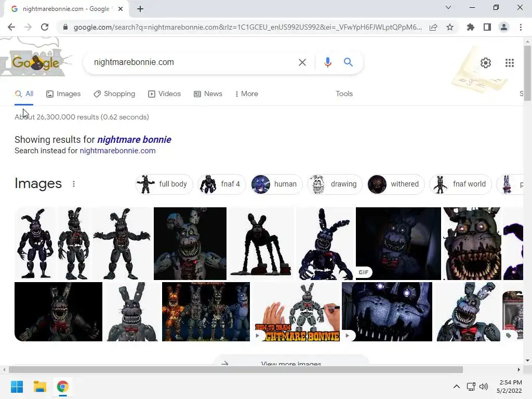Open the network status tray icon
The height and width of the screenshot is (399, 532).
(x=471, y=387)
